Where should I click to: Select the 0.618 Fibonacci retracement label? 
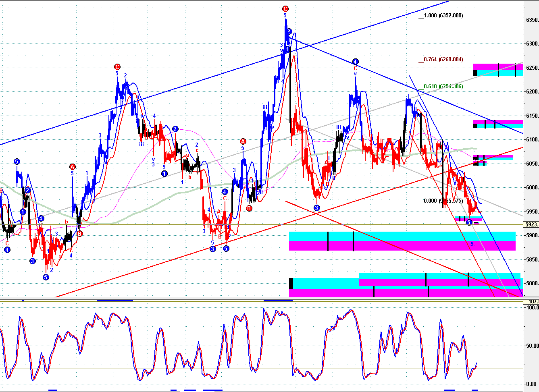[x=444, y=87]
